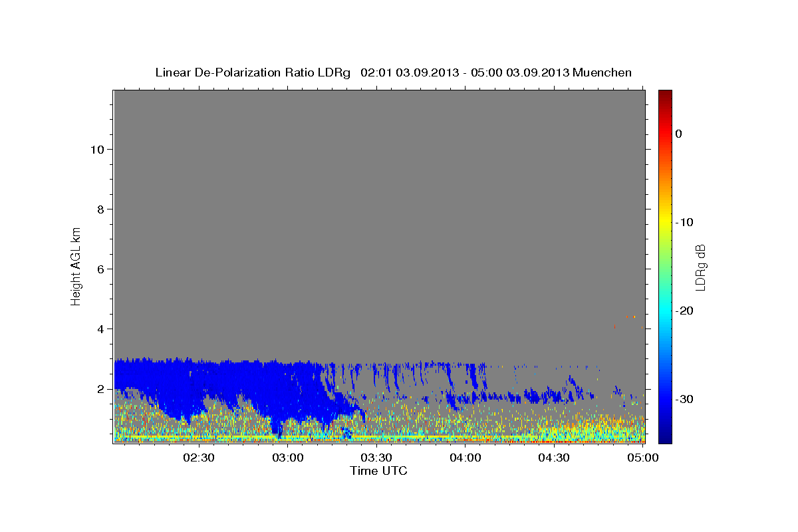This screenshot has width=798, height=532.
Task: Click the '05:00' time axis label
Action: pyautogui.click(x=643, y=458)
